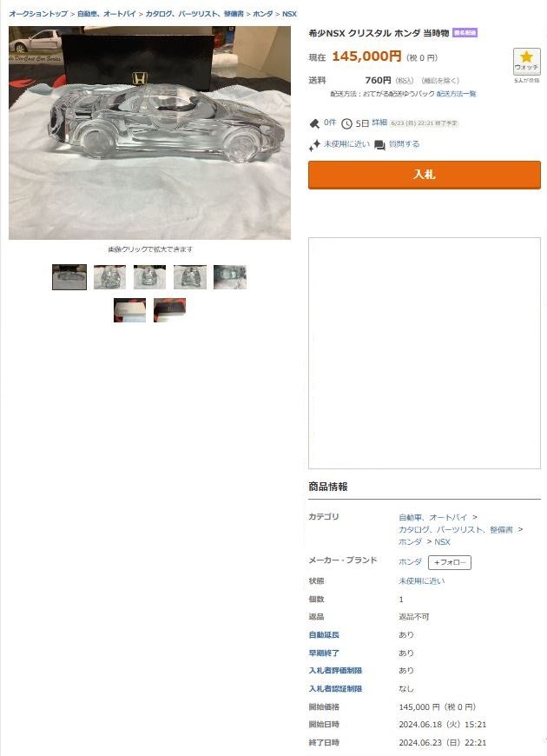Go to オークショントップ breadcrumb

pyautogui.click(x=38, y=14)
